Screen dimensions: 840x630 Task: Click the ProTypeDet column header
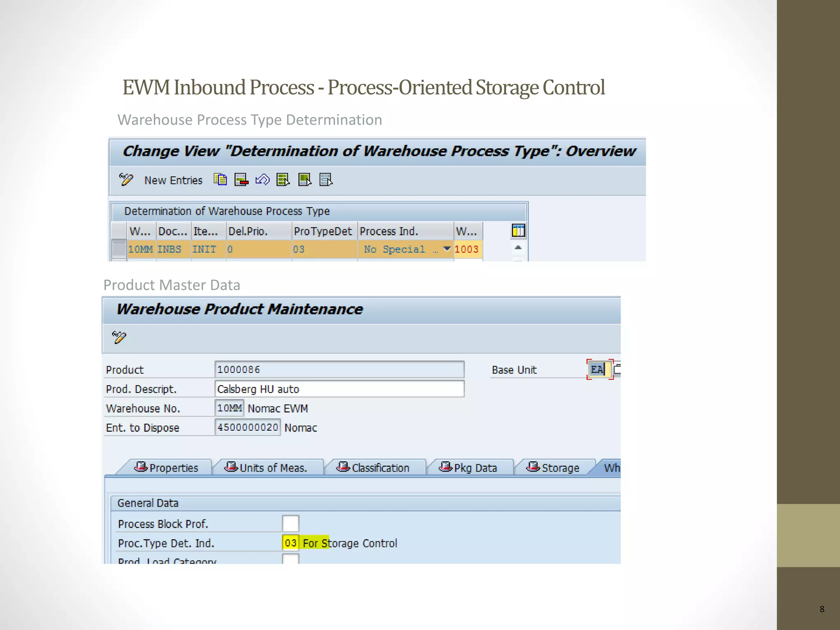tap(324, 231)
